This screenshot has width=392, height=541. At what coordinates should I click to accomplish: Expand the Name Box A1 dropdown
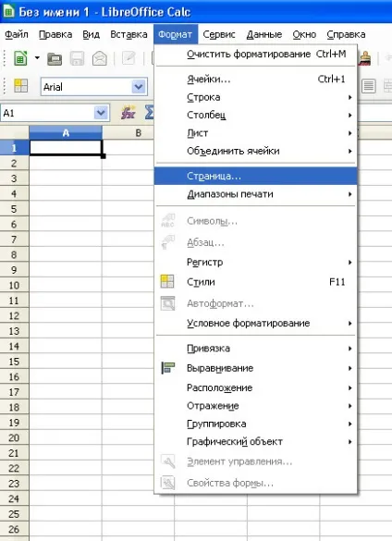pyautogui.click(x=101, y=113)
